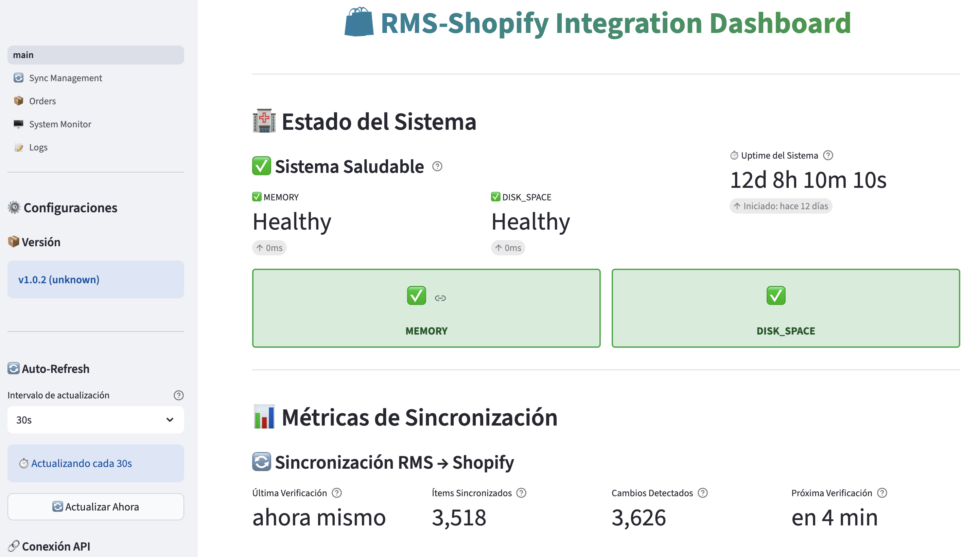
Task: Click the help icon beside Última Verificación
Action: [x=337, y=493]
